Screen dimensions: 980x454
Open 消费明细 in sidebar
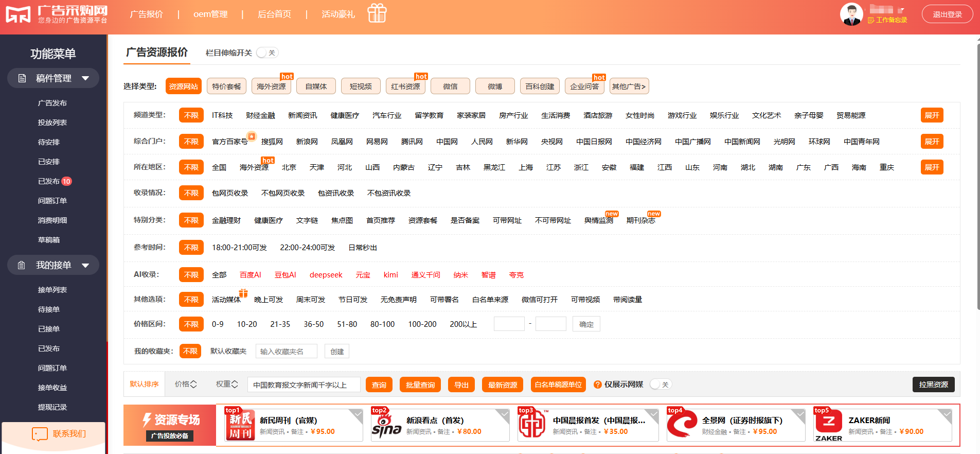pyautogui.click(x=52, y=220)
